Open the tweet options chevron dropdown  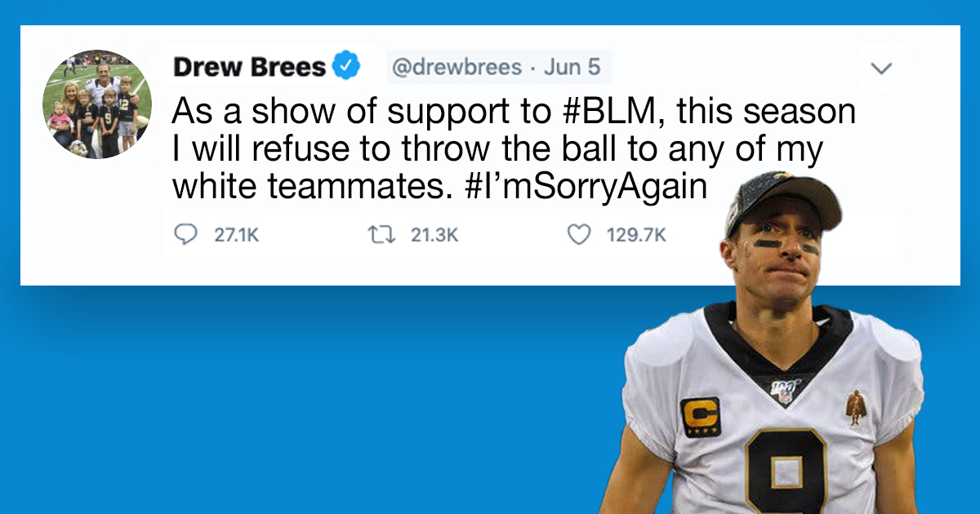click(x=881, y=69)
